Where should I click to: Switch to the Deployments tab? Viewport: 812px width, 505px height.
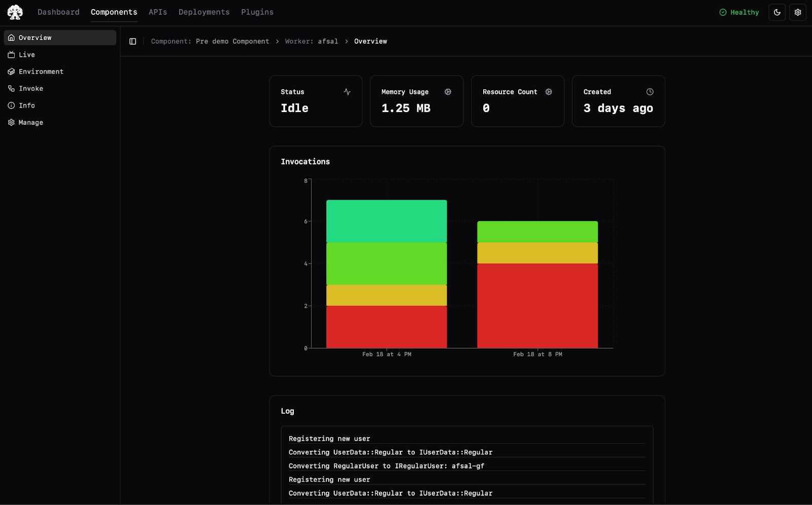tap(204, 12)
